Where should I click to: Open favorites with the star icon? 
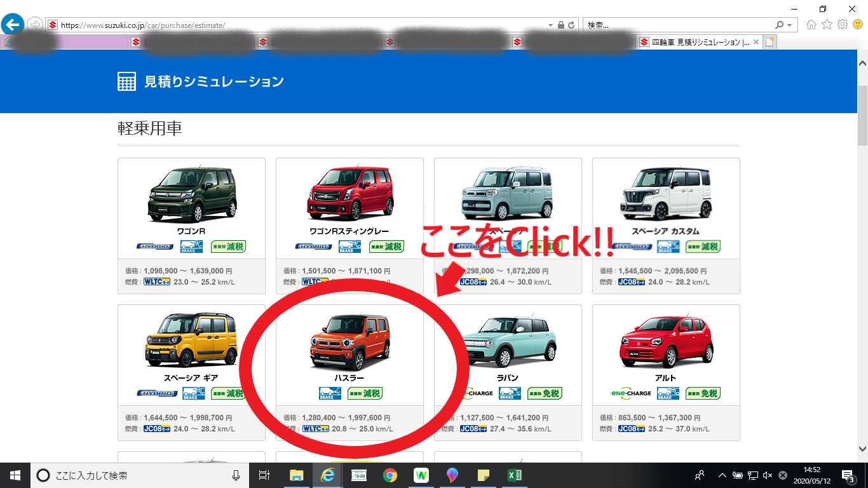827,24
